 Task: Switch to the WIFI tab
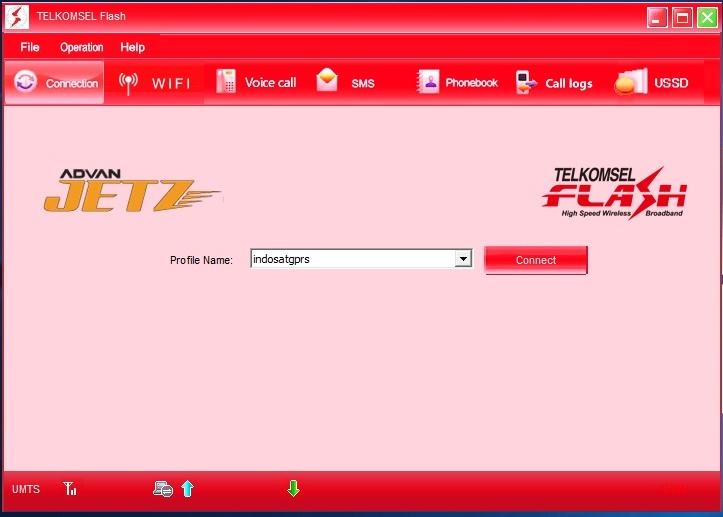154,83
